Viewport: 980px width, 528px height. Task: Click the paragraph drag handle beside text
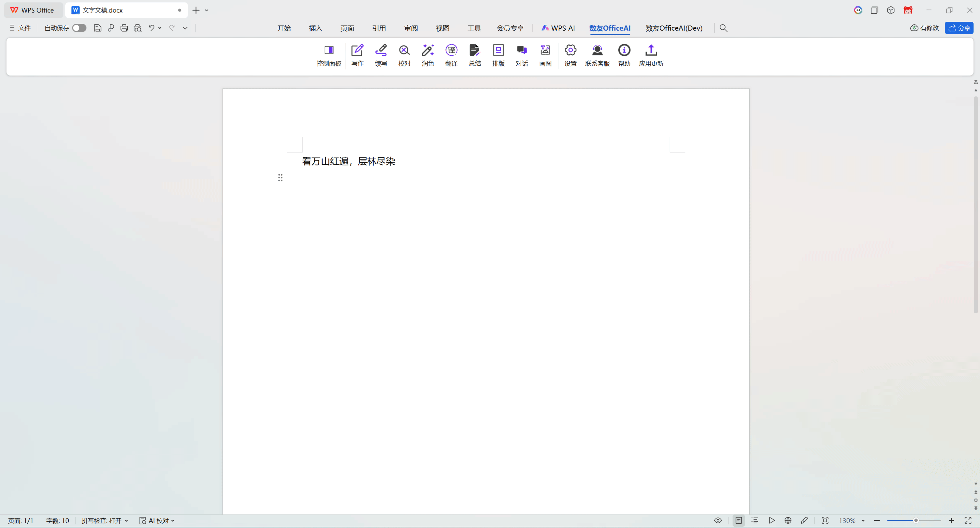(280, 178)
